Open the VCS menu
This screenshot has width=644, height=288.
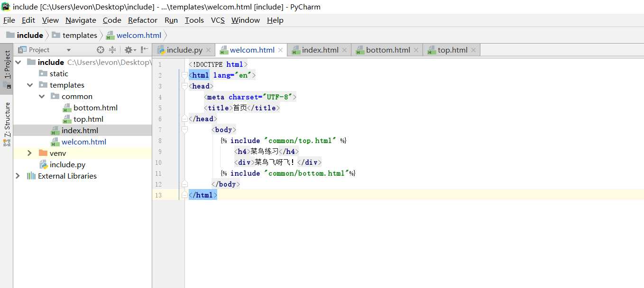pyautogui.click(x=218, y=20)
